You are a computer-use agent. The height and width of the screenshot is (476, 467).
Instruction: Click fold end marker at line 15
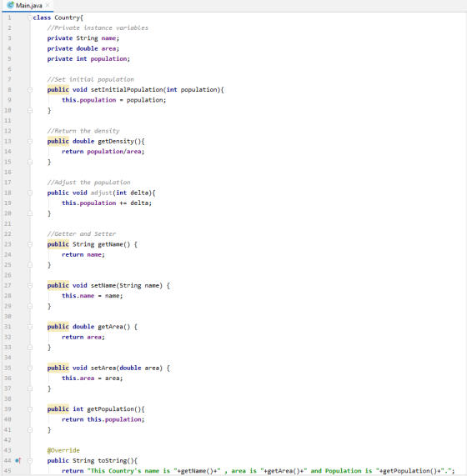[30, 162]
